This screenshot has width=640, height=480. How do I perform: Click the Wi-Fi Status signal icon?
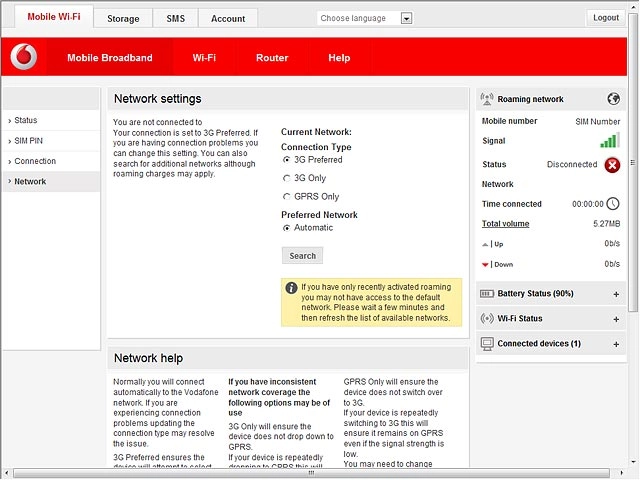click(487, 318)
